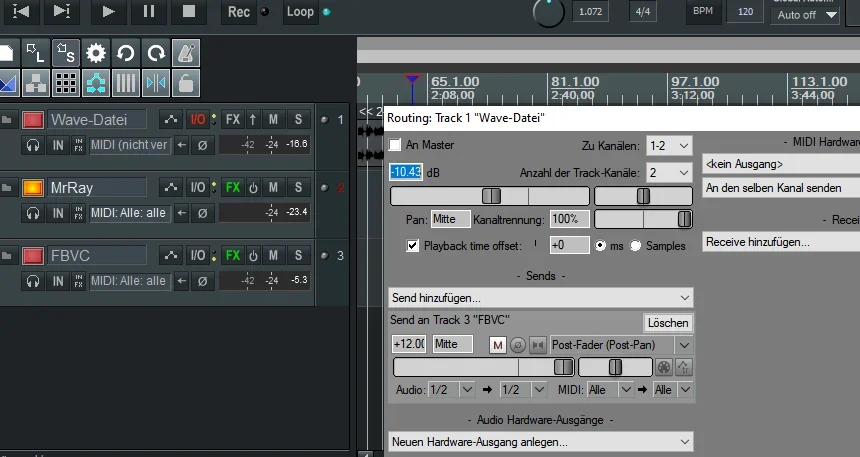Open I/O routing for MrRay track
Screen dimensions: 860x457
[197, 187]
